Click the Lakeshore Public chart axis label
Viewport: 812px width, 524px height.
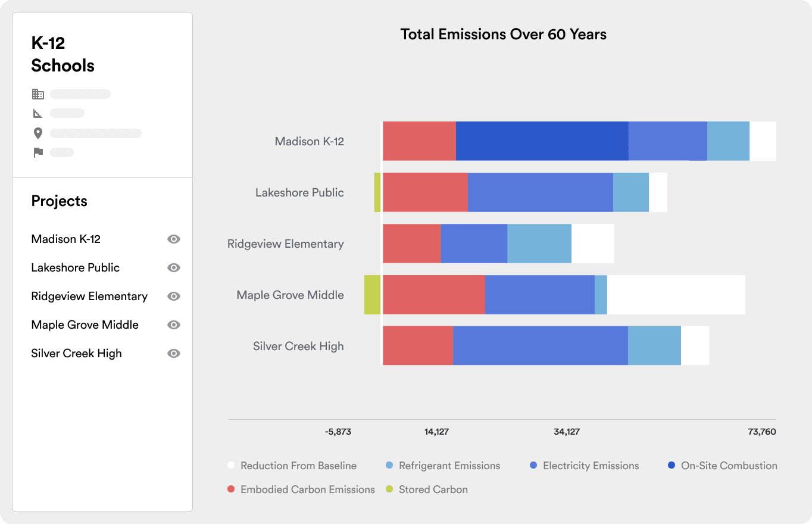(299, 192)
